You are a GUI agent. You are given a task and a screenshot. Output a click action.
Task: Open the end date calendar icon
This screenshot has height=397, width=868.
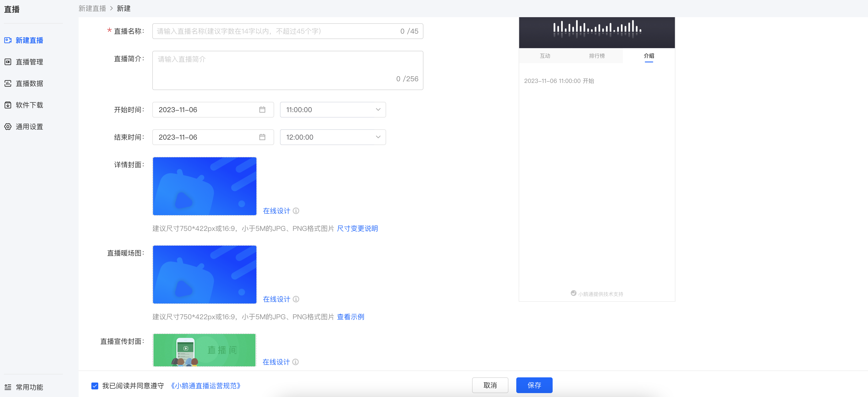click(x=262, y=137)
